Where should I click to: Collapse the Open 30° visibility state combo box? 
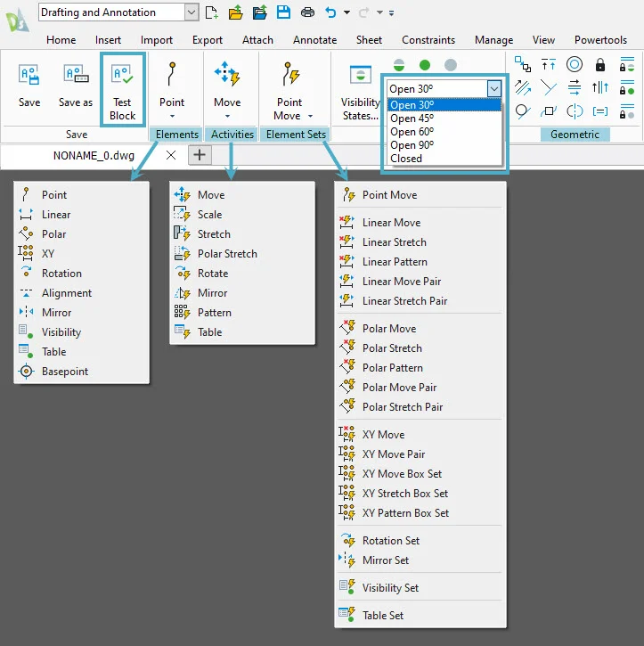[x=494, y=88]
